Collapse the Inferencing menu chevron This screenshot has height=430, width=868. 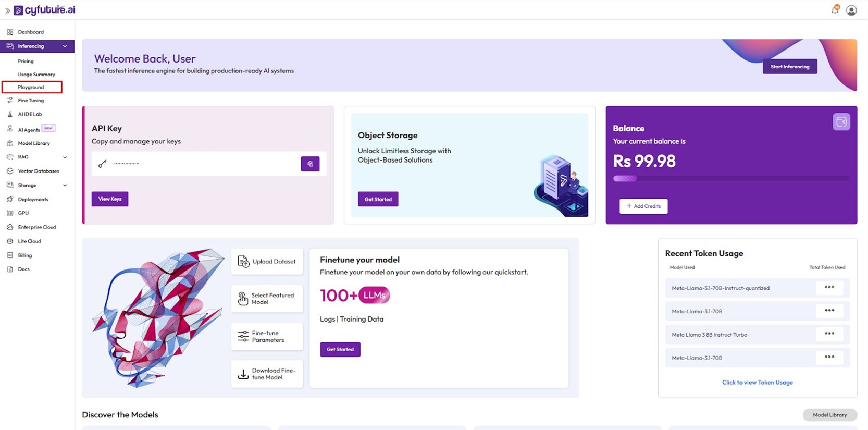[x=65, y=46]
